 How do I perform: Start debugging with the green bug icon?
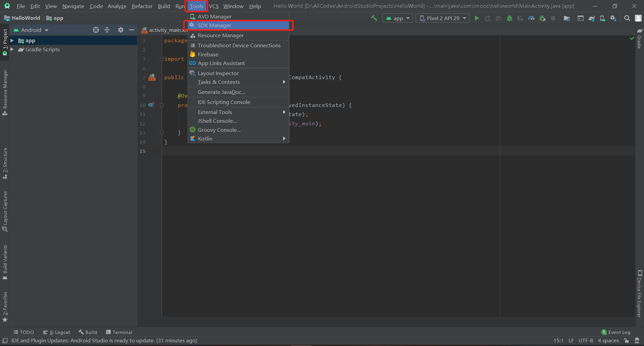[509, 18]
